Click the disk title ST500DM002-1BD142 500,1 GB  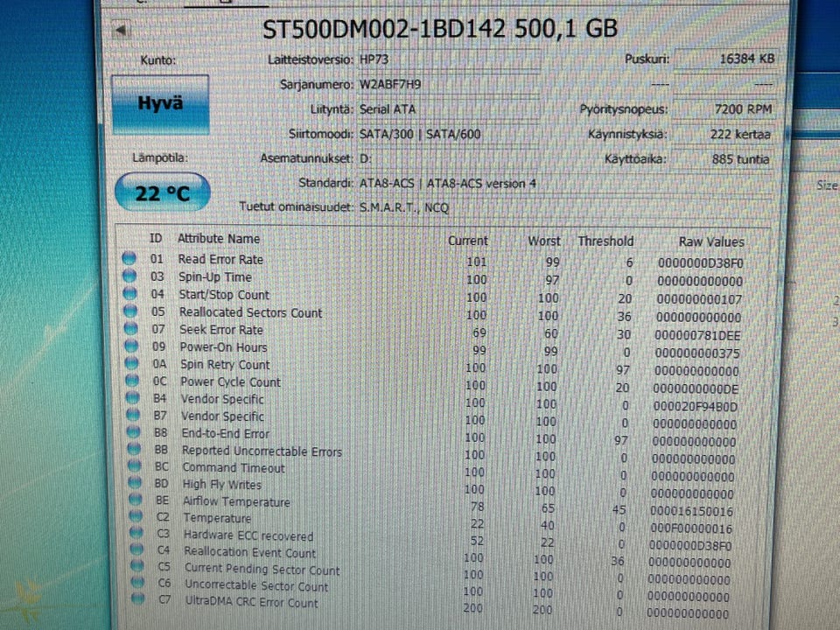tap(440, 29)
